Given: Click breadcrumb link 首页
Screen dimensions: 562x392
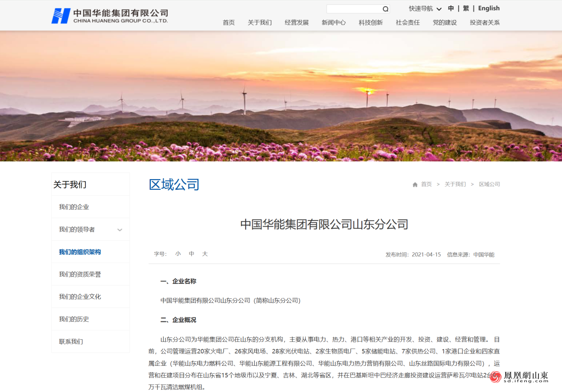Looking at the screenshot, I should point(426,184).
